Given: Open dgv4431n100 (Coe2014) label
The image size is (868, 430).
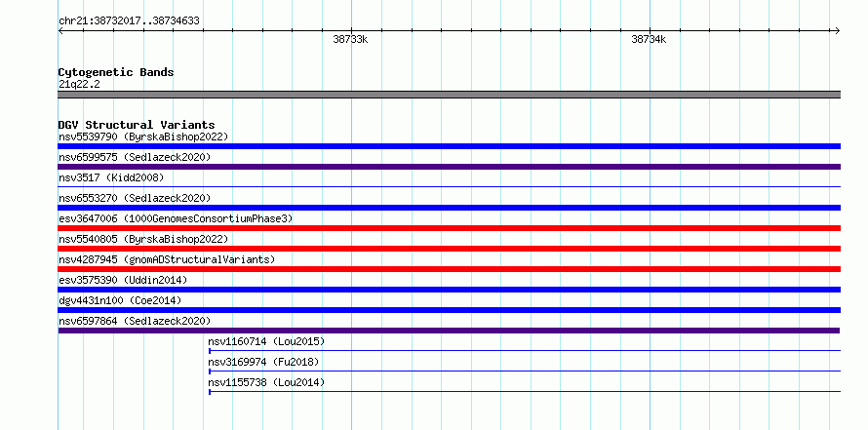Looking at the screenshot, I should 120,300.
